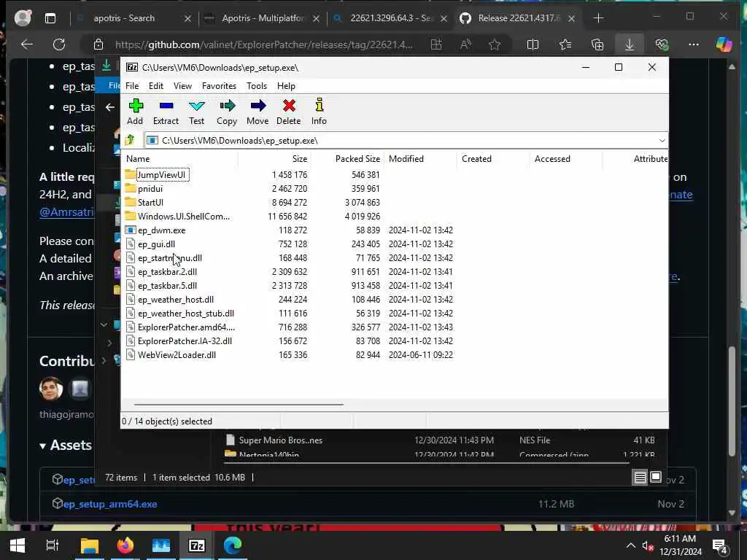Open File Explorer from the taskbar
The height and width of the screenshot is (560, 747).
(x=90, y=545)
